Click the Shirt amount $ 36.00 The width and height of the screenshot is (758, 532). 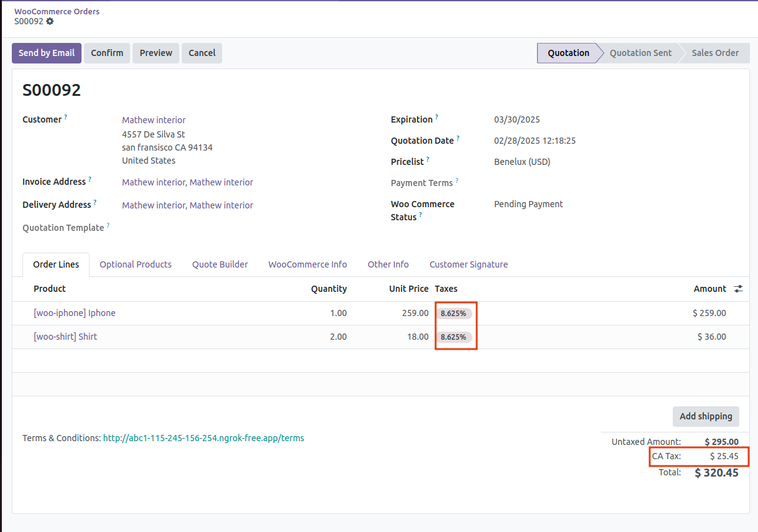(712, 337)
